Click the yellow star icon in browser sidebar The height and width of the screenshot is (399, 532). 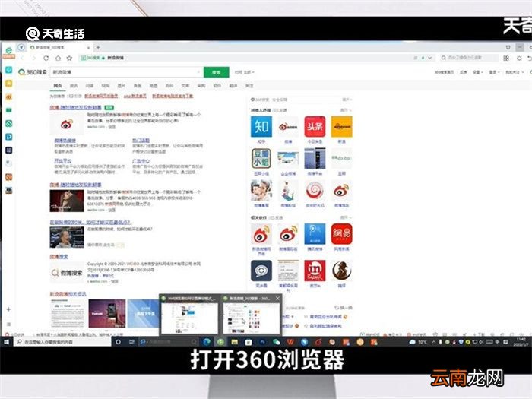pyautogui.click(x=9, y=83)
